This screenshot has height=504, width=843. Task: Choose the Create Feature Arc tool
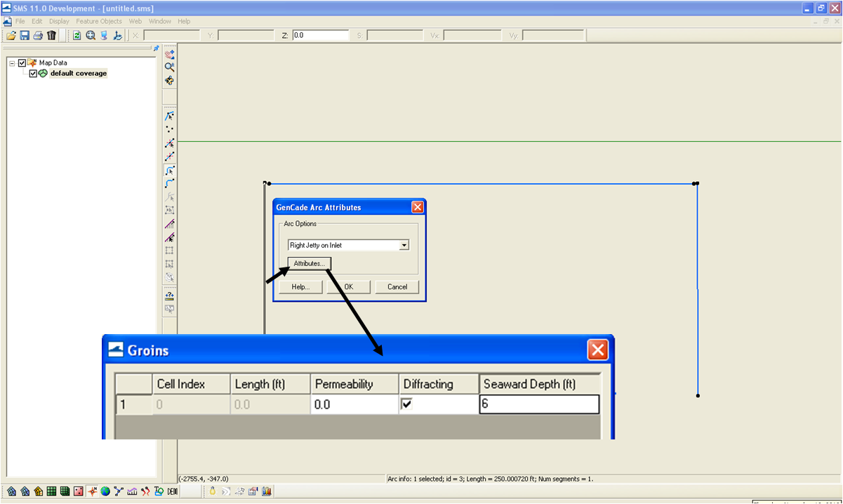tap(169, 183)
